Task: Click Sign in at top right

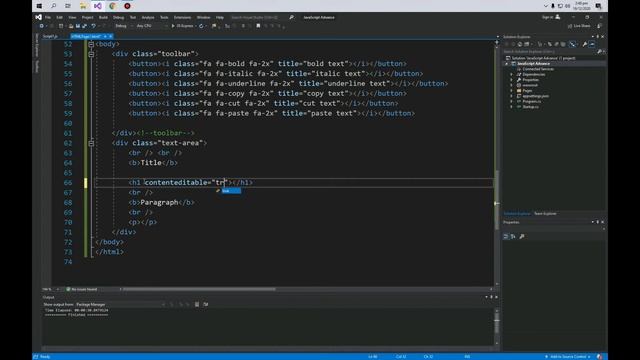Action: tap(551, 17)
